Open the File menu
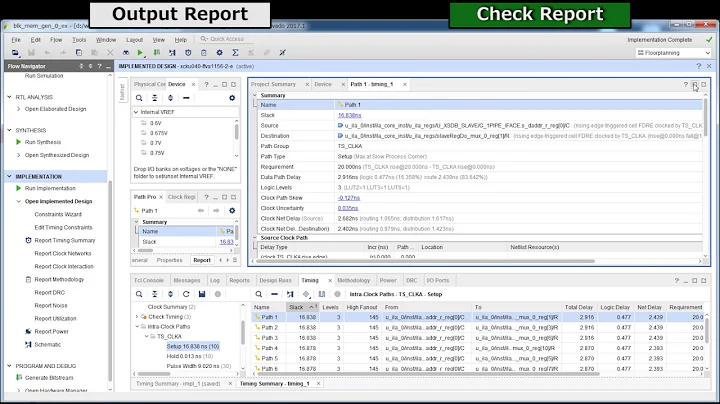The height and width of the screenshot is (404, 720). click(x=16, y=40)
